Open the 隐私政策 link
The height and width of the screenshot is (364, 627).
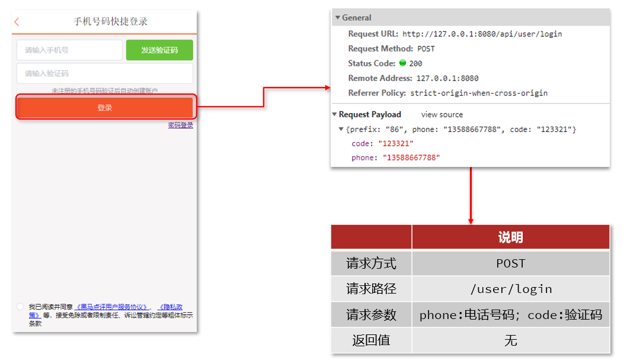pos(171,307)
